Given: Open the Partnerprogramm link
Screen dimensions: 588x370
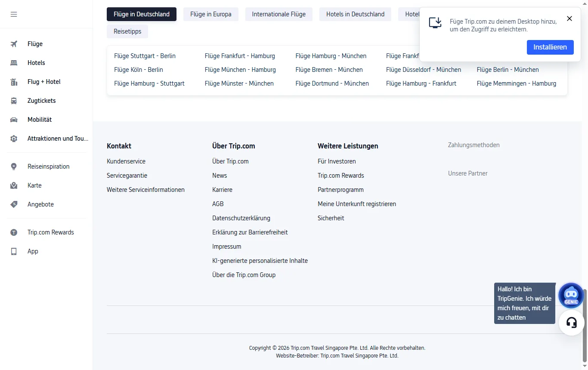Looking at the screenshot, I should point(340,190).
